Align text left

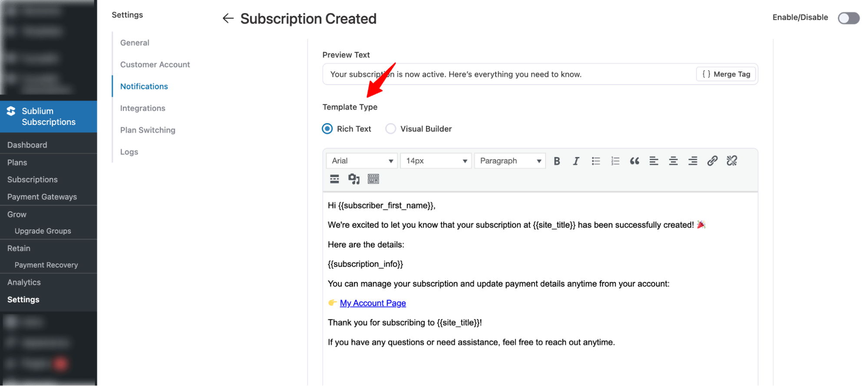653,161
